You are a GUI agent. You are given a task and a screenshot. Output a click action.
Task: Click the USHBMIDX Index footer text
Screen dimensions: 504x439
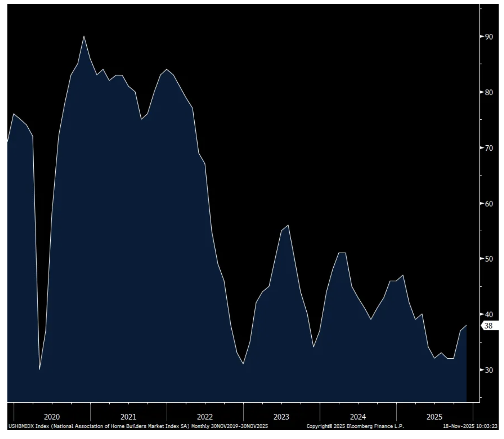(138, 426)
